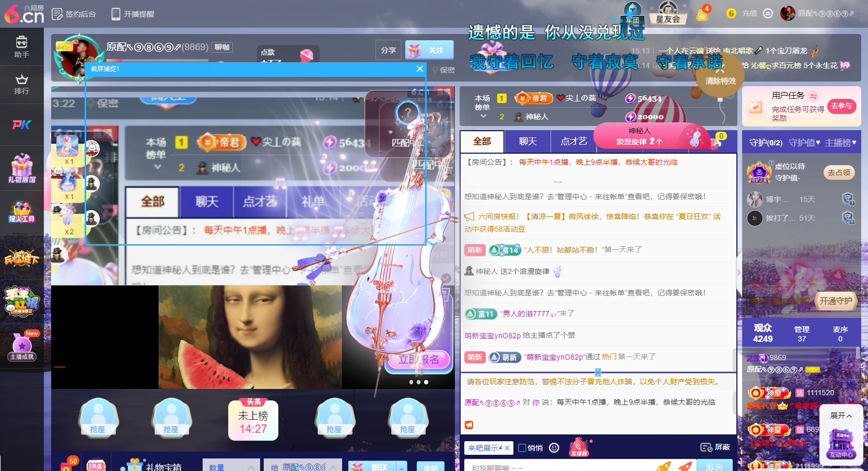Click the first rocket icon in the chat input

coord(663,465)
